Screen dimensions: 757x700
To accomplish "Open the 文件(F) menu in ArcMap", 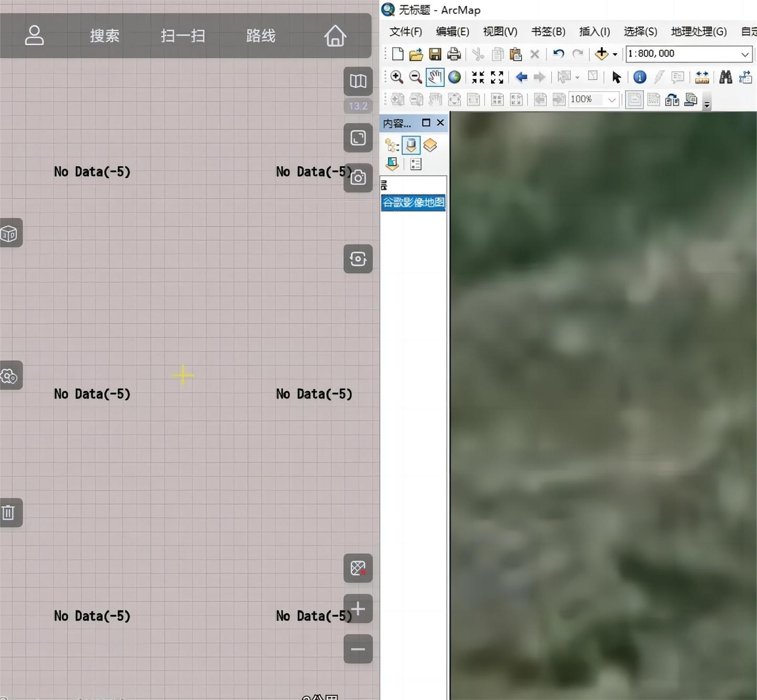I will 405,32.
